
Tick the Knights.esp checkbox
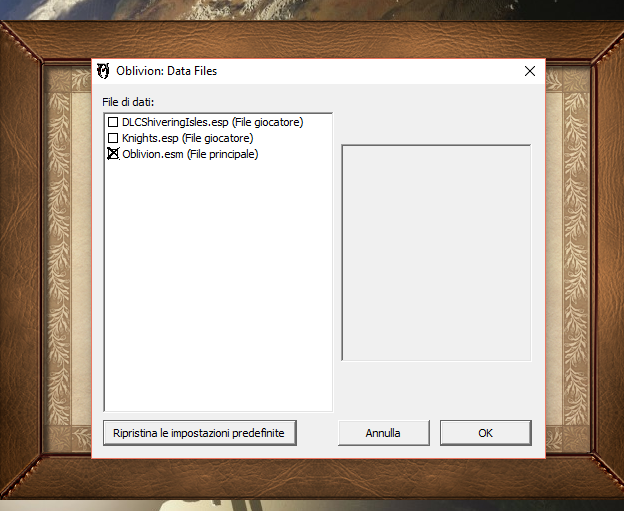click(x=113, y=138)
